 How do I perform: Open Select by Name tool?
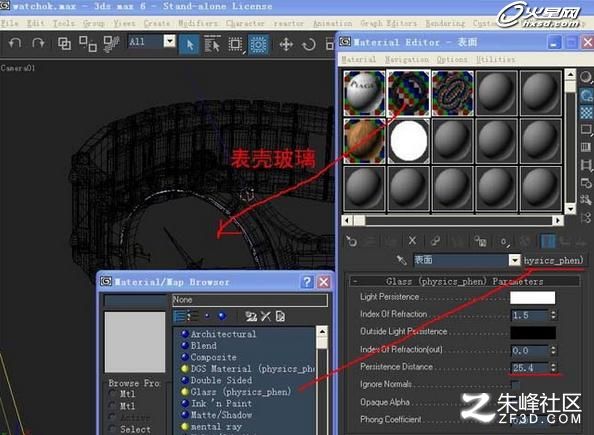click(212, 44)
